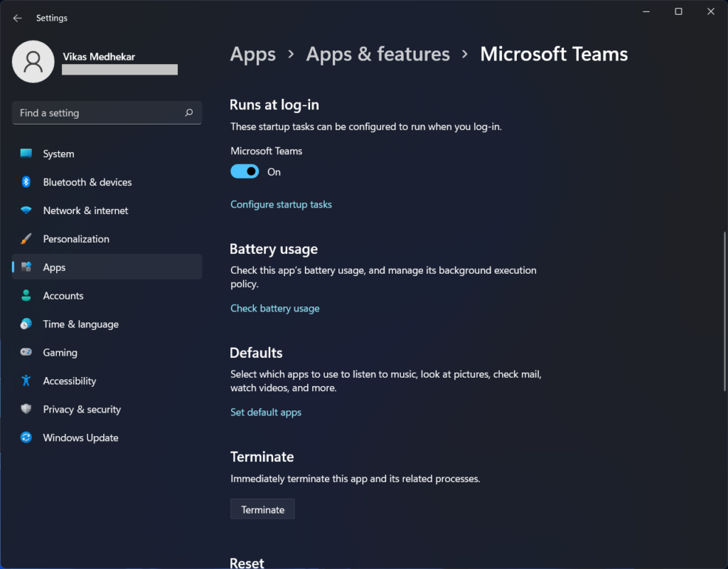Open Network & internet category
728x569 pixels.
(x=107, y=211)
